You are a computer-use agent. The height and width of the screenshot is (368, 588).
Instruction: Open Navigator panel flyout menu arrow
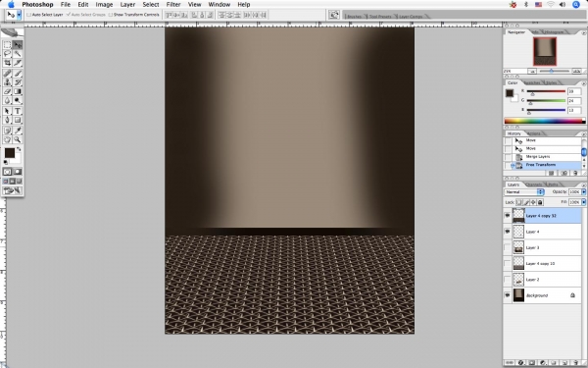click(x=583, y=33)
